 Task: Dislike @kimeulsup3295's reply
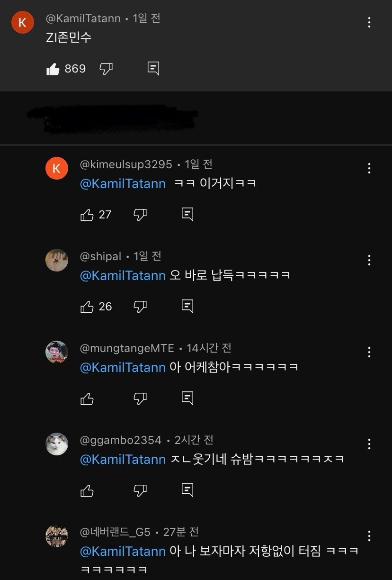click(x=140, y=214)
